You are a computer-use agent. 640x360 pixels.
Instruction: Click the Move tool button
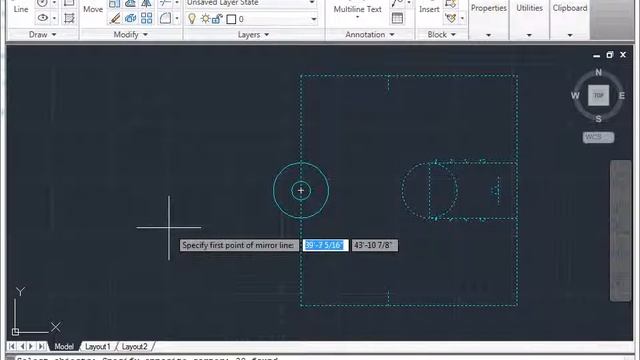[93, 9]
